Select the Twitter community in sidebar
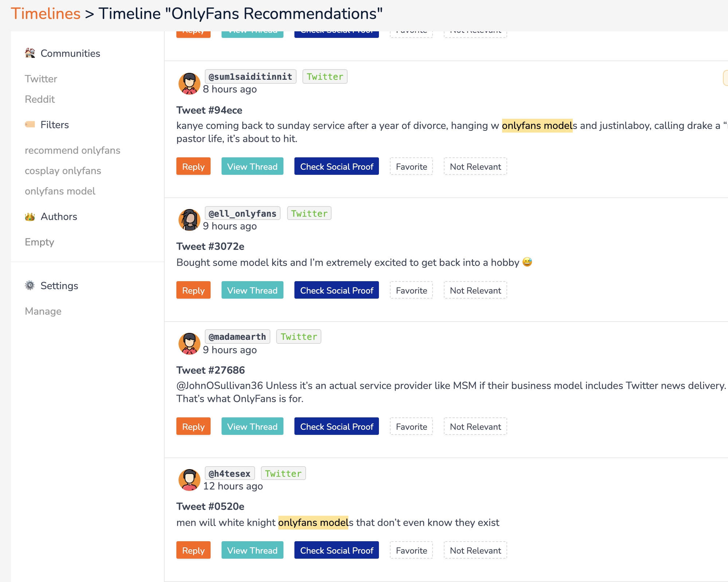The height and width of the screenshot is (582, 728). tap(41, 79)
